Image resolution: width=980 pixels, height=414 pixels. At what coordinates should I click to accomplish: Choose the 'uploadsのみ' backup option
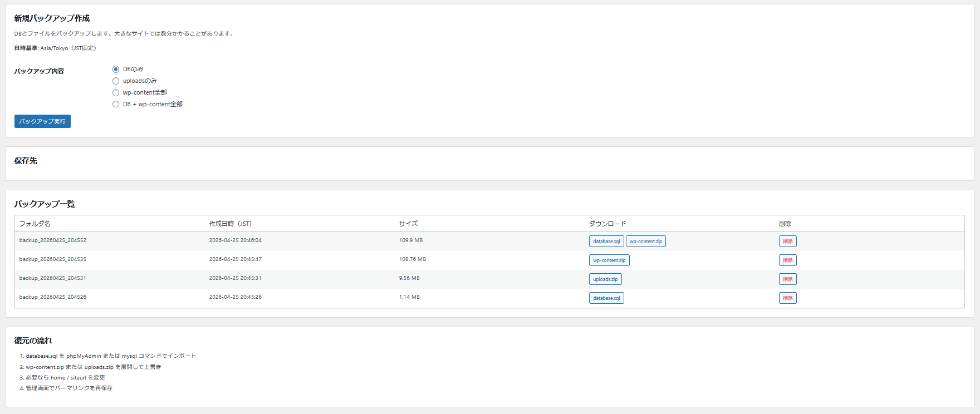(x=116, y=81)
